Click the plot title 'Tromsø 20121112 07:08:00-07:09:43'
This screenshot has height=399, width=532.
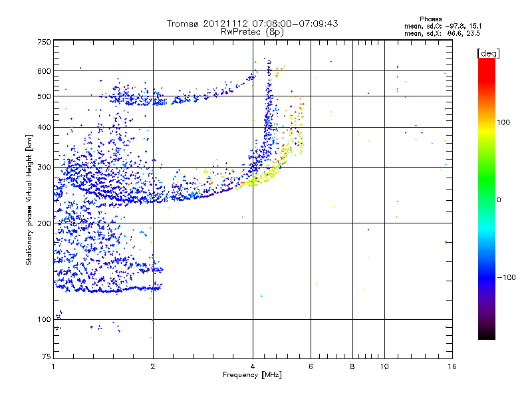coord(252,23)
